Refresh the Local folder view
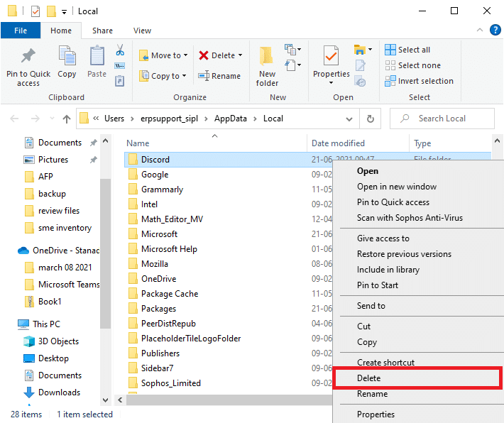 (370, 119)
